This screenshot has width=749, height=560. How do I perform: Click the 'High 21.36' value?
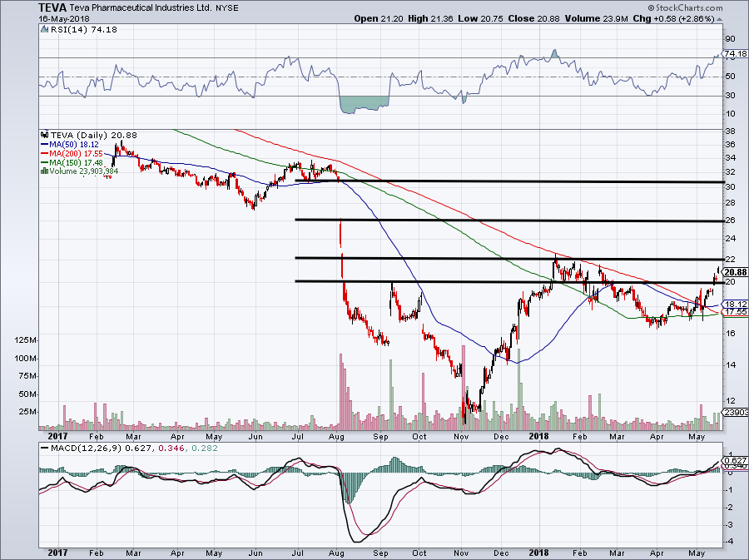click(430, 18)
